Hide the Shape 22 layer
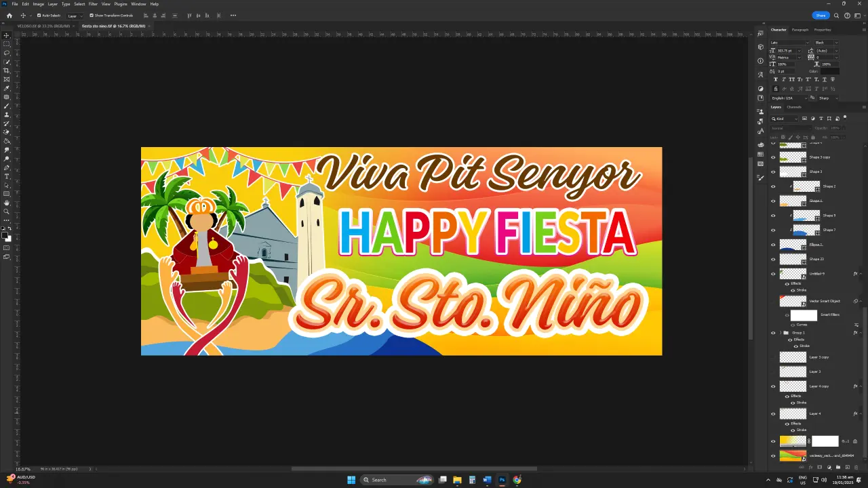Image resolution: width=868 pixels, height=488 pixels. click(773, 259)
